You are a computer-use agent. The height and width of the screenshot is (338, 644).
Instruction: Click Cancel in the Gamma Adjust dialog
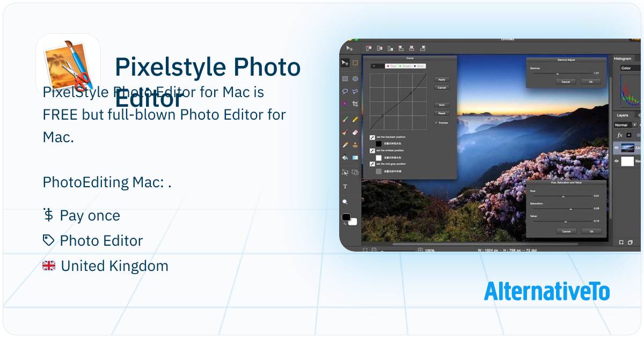click(x=566, y=82)
